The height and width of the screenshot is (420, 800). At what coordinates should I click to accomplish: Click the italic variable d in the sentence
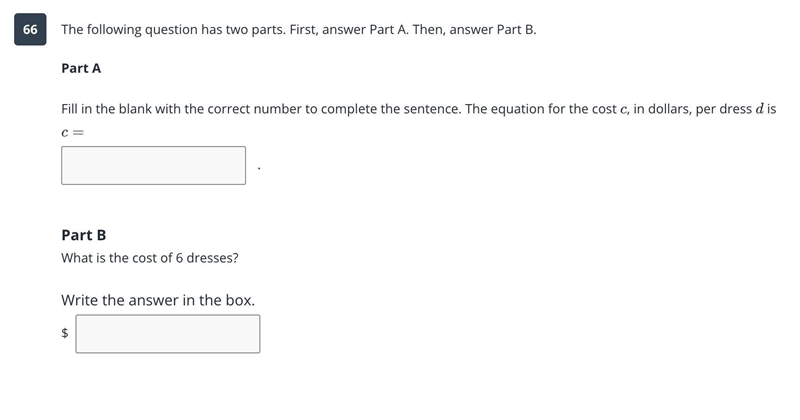[x=759, y=109]
